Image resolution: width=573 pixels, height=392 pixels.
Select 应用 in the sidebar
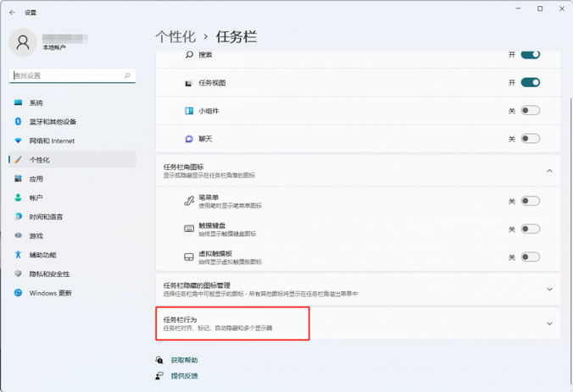[x=72, y=179]
